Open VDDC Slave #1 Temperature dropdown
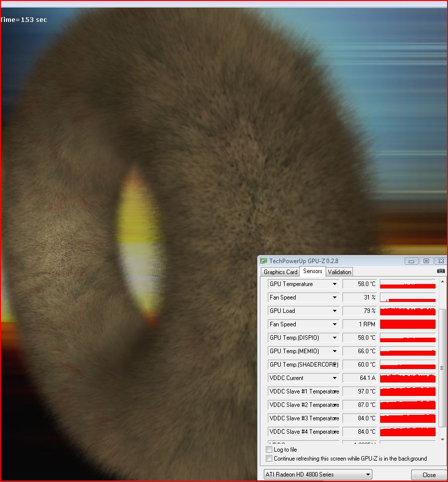Image resolution: width=448 pixels, height=482 pixels. point(335,391)
